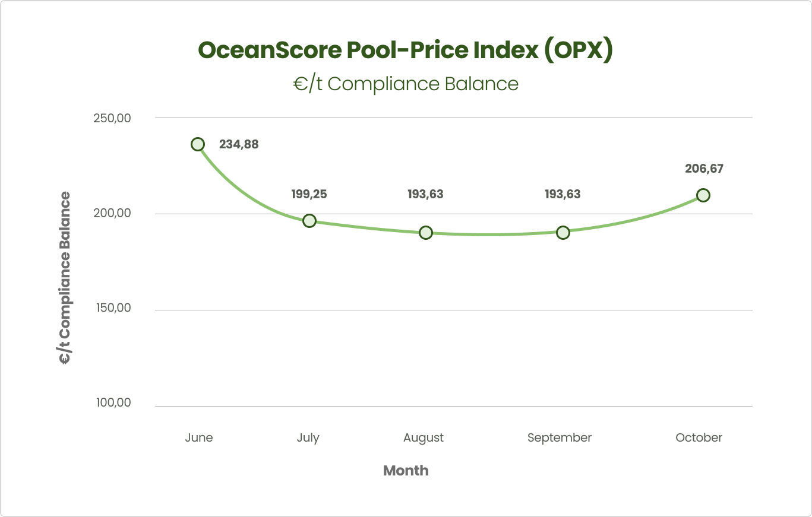Select the August data point circle
Image resolution: width=812 pixels, height=517 pixels.
click(425, 233)
